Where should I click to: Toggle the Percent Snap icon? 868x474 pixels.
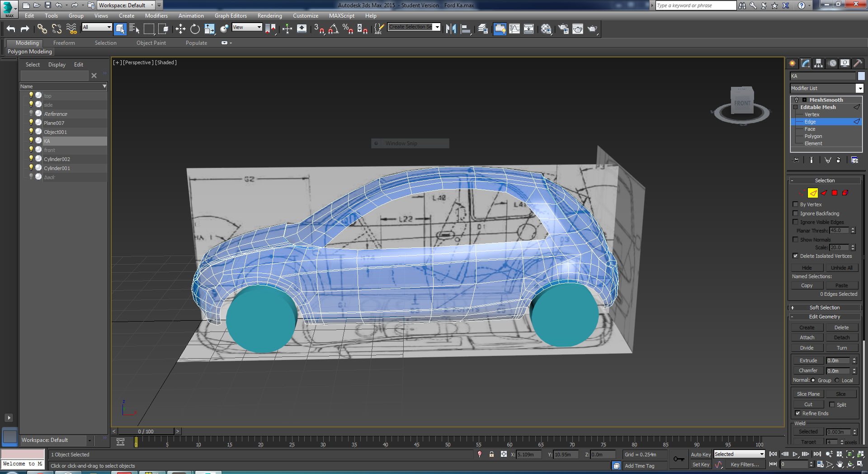pyautogui.click(x=348, y=29)
